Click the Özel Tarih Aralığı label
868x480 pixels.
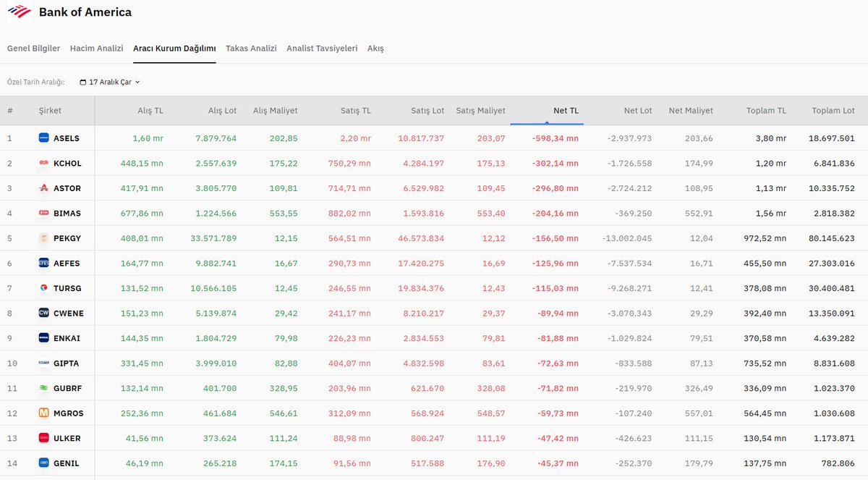(36, 83)
